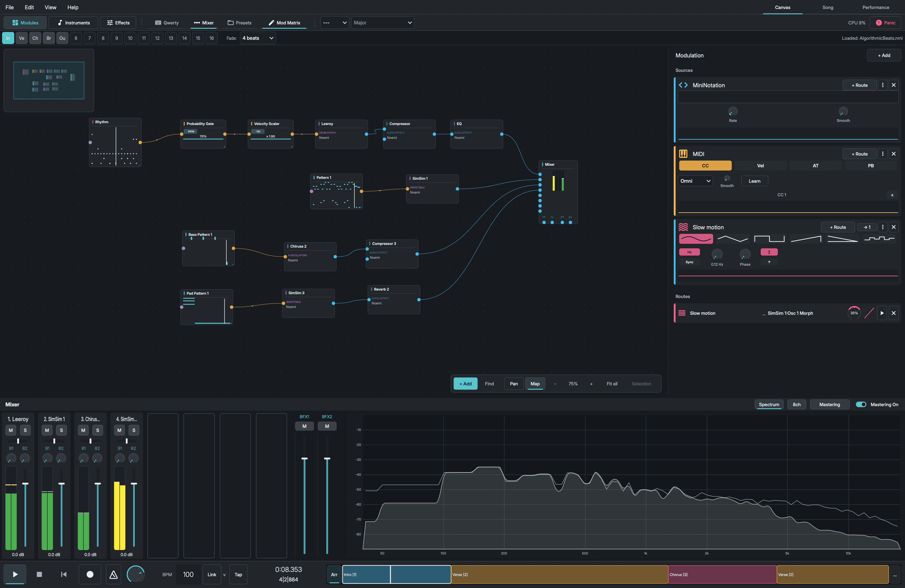
Task: Expand the Omni MIDI channel dropdown
Action: click(695, 181)
